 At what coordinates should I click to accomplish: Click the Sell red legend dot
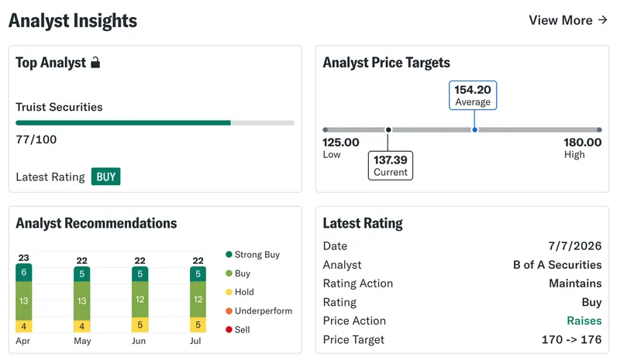tap(229, 330)
